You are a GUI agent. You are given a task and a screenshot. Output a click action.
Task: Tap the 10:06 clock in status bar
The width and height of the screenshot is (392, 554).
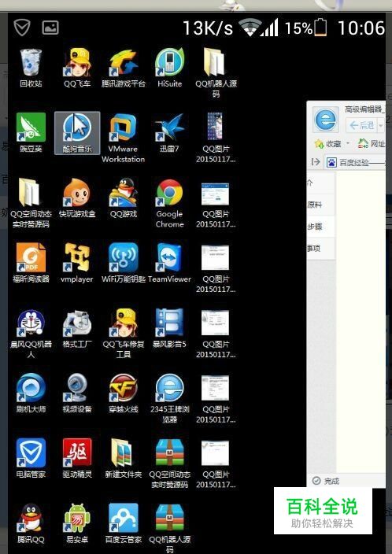click(x=361, y=28)
